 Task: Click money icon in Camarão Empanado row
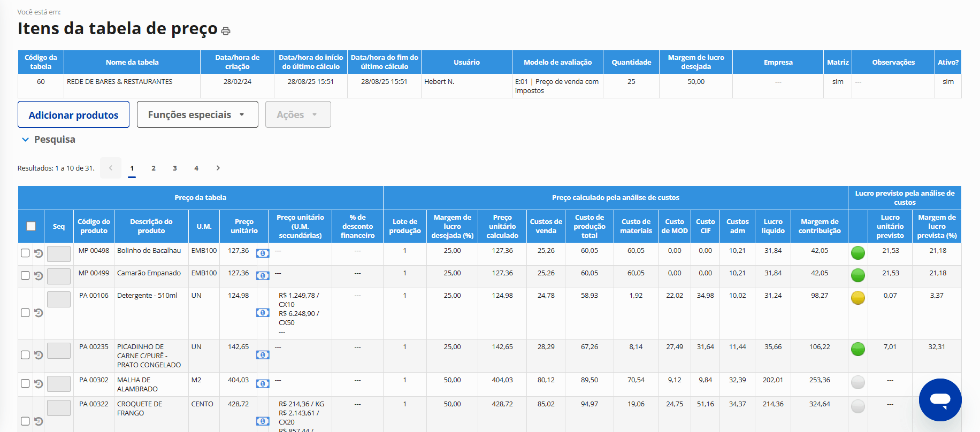(x=263, y=276)
